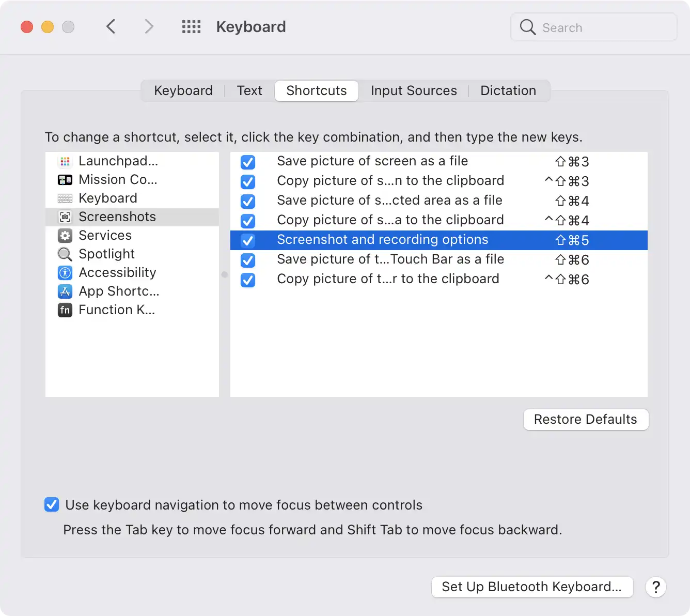
Task: Toggle the Touch Bar ⇧⌘6 save checkbox
Action: click(248, 260)
